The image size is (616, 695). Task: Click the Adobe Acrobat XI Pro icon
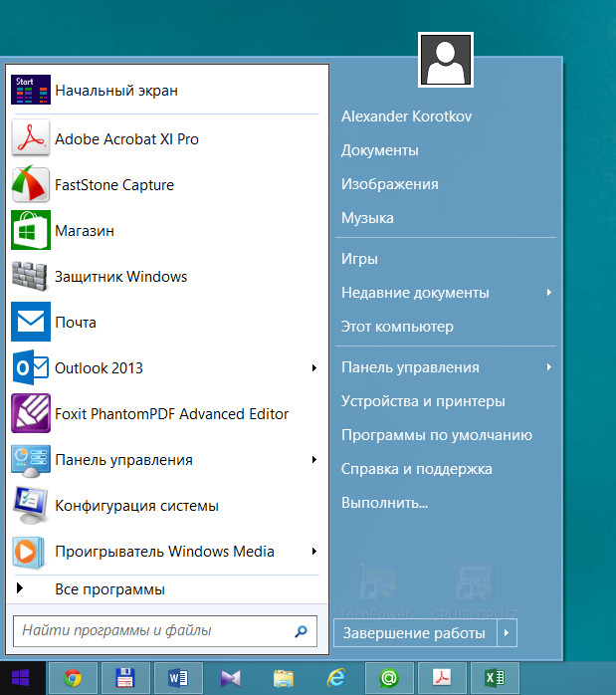tap(30, 138)
